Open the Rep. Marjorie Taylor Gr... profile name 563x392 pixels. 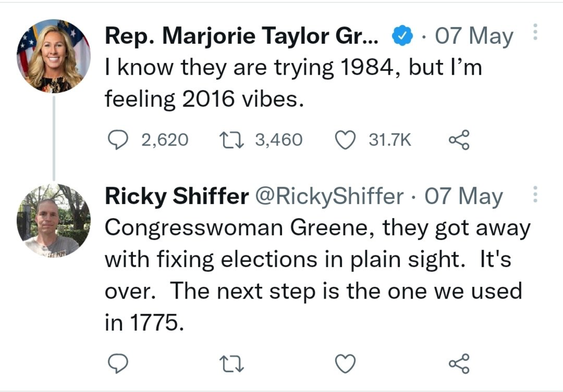(x=242, y=37)
